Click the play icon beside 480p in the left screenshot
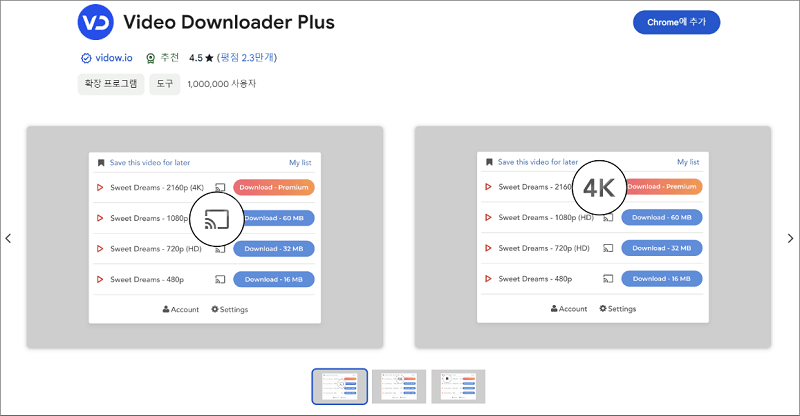Viewport: 800px width, 416px height. click(100, 279)
